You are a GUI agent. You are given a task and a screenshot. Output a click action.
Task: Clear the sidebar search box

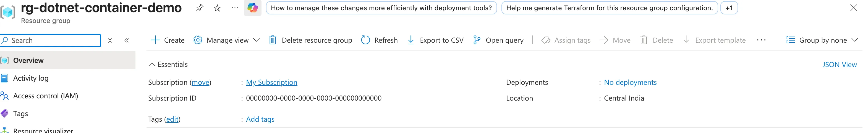point(110,40)
